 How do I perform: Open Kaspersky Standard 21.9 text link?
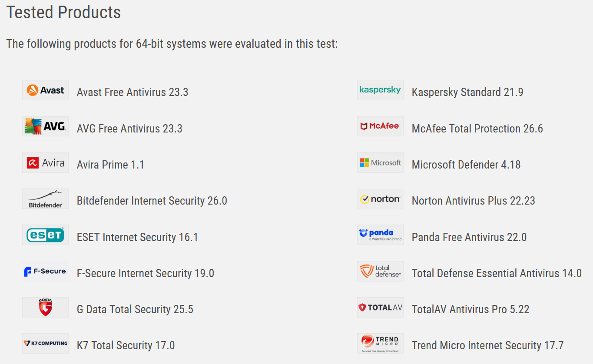(467, 92)
